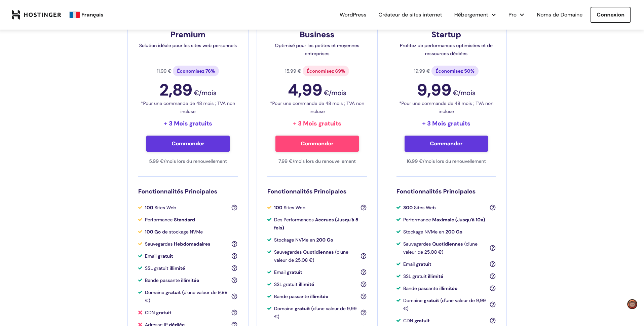Open the Français language selector
The width and height of the screenshot is (644, 326).
pos(92,15)
